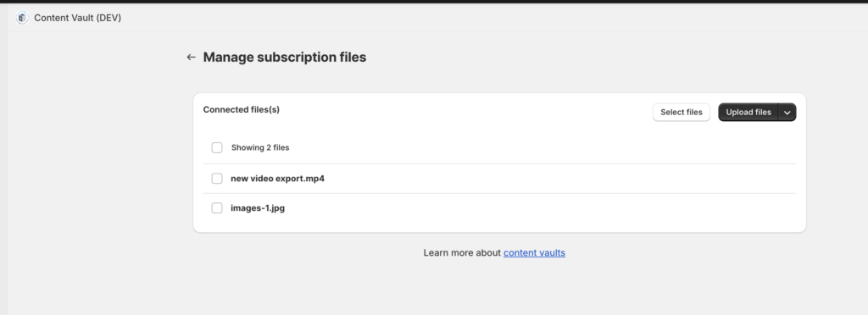The image size is (868, 315).
Task: Open the content vaults link
Action: point(534,252)
